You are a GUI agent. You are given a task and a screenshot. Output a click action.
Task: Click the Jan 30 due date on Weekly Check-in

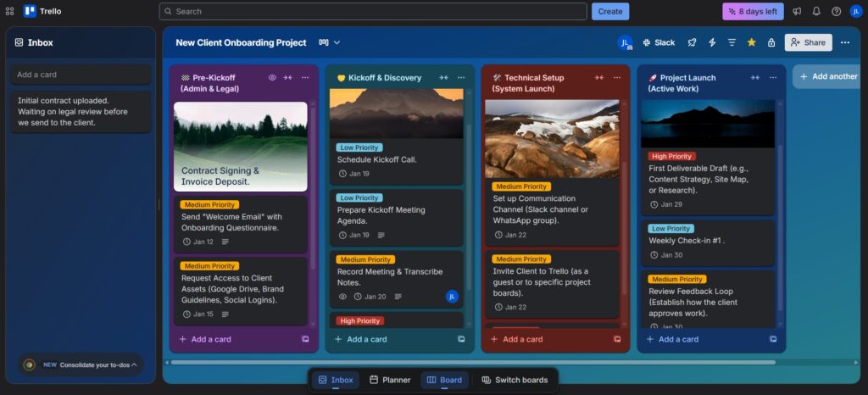click(666, 255)
